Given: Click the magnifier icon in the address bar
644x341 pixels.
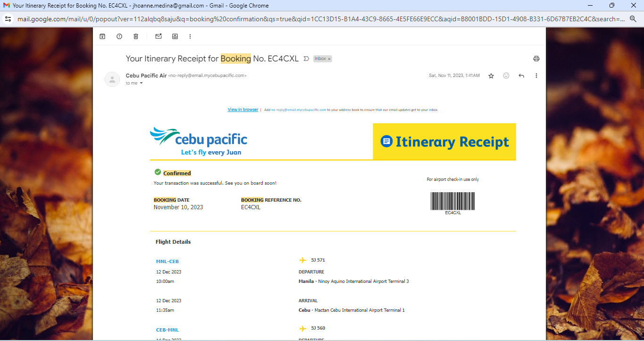Looking at the screenshot, I should click(x=634, y=19).
